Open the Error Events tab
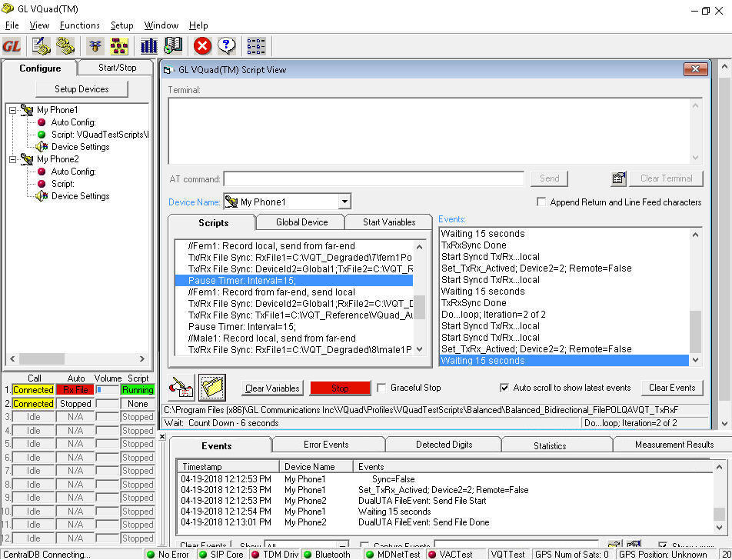The image size is (732, 560). [x=326, y=445]
